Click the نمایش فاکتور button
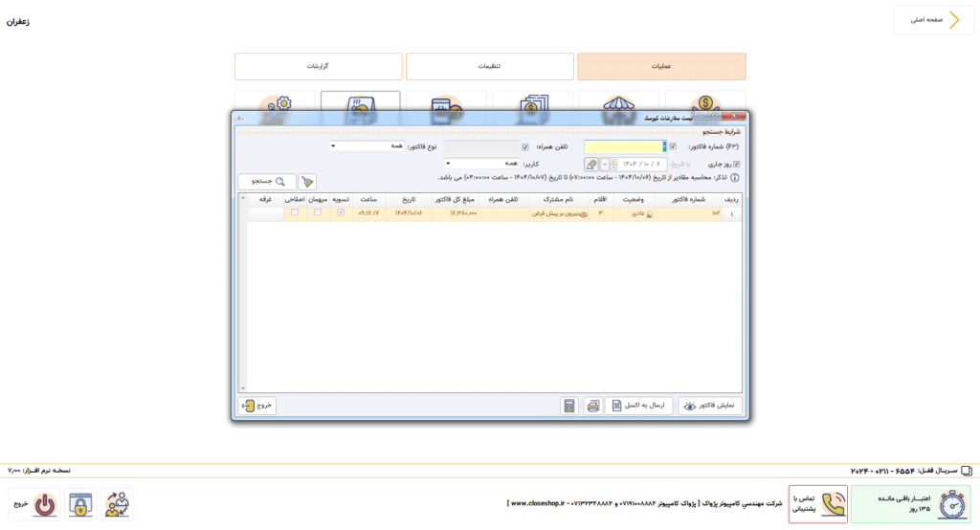 (710, 406)
